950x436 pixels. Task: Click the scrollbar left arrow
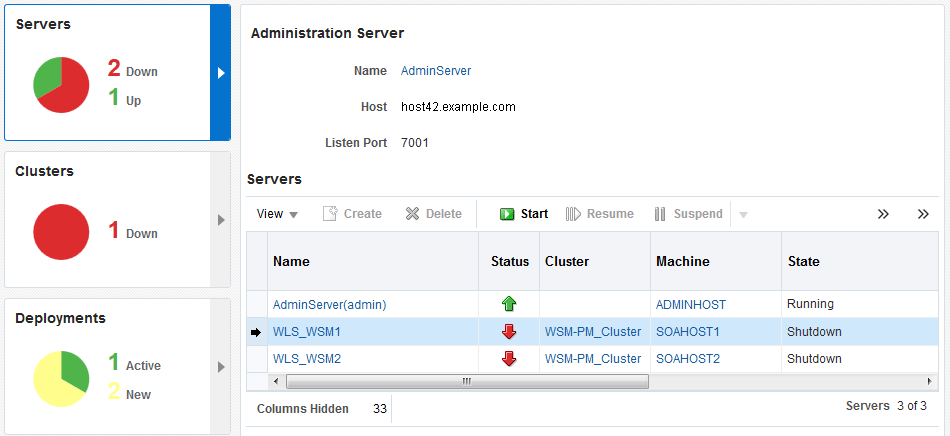276,382
